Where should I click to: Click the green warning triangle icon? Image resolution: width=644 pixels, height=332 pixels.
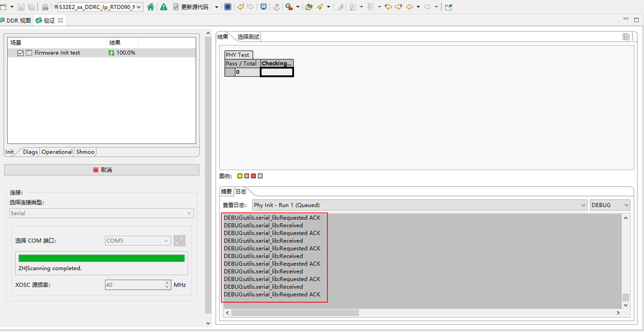[164, 7]
